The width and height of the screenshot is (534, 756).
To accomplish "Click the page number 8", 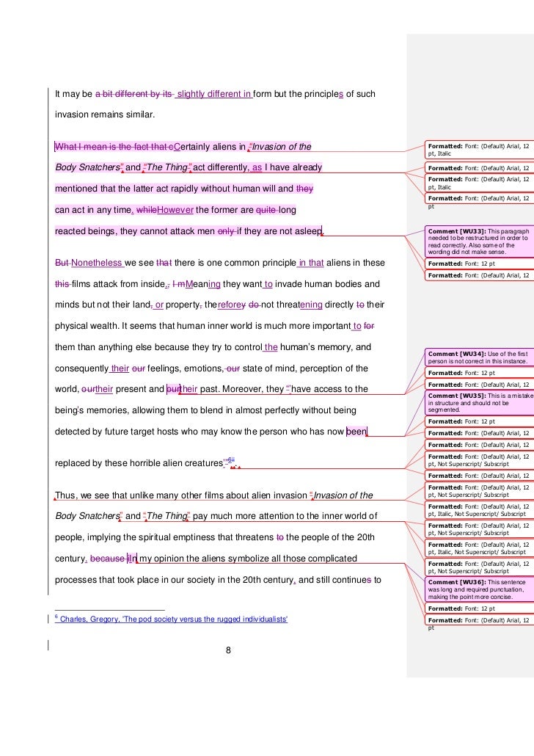I will pyautogui.click(x=228, y=650).
